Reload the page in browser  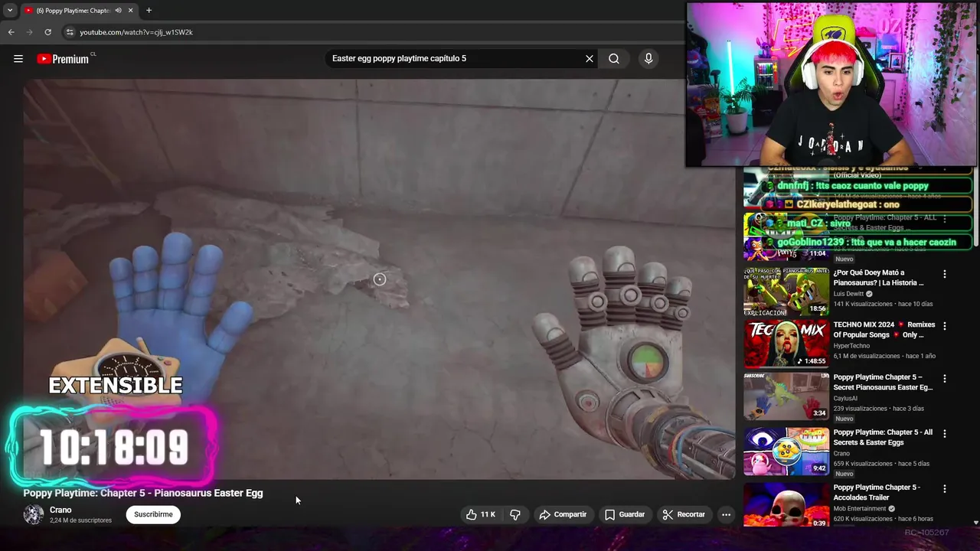pos(47,32)
